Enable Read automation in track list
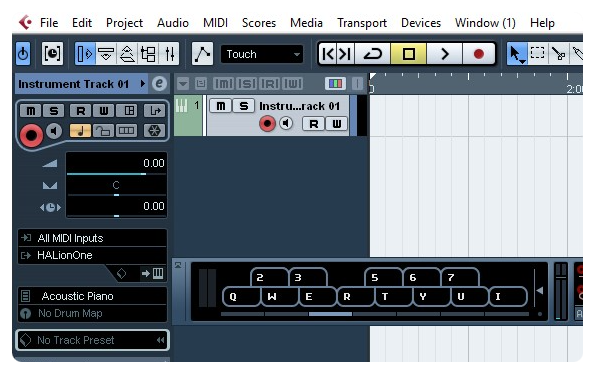 pyautogui.click(x=313, y=124)
